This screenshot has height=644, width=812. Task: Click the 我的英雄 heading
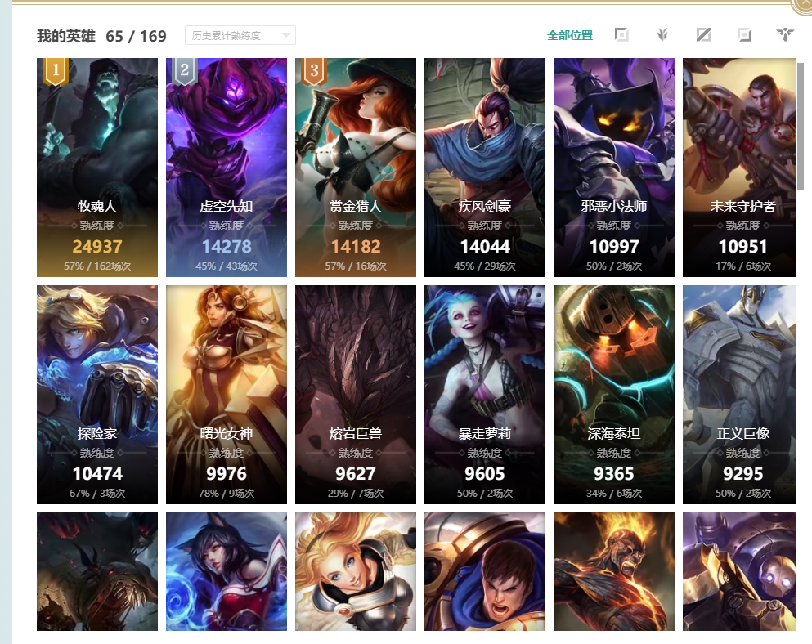65,36
